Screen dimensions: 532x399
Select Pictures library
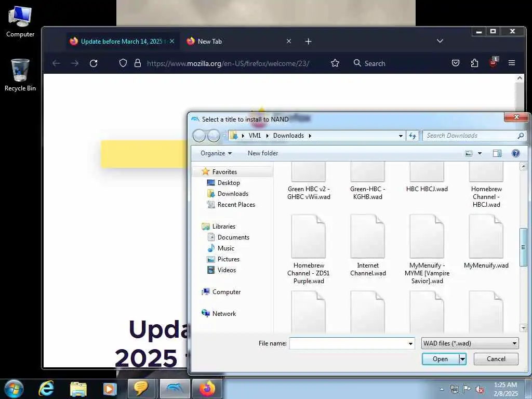coord(229,259)
